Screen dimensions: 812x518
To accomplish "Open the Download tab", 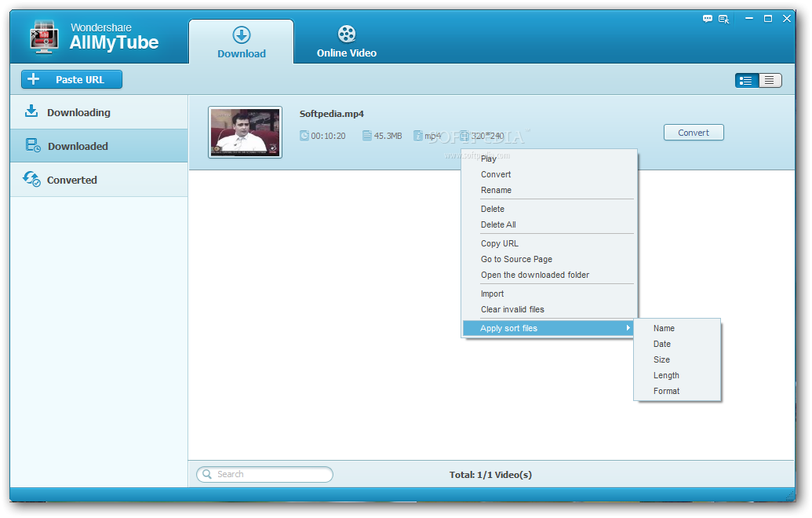I will [x=241, y=42].
